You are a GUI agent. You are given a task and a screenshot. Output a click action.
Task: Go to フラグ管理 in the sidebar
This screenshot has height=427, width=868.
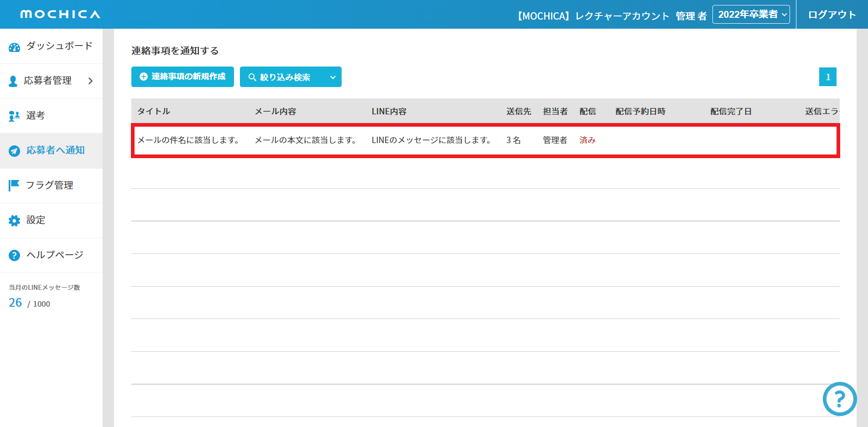coord(49,185)
